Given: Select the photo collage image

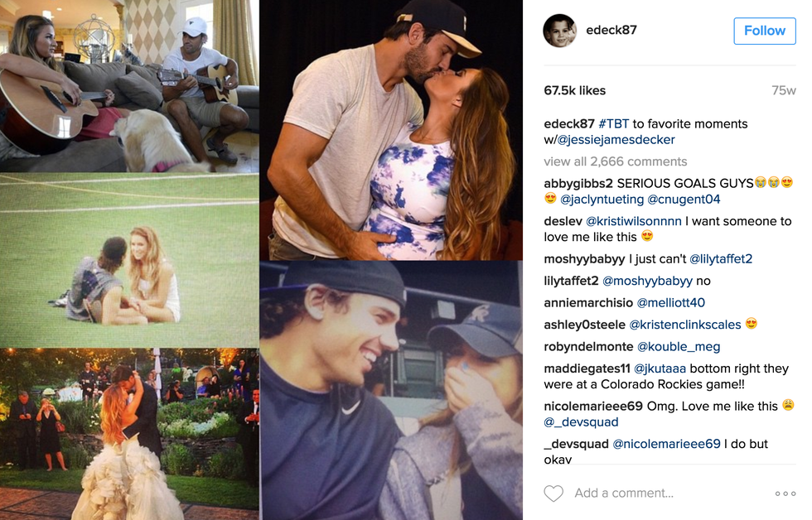Looking at the screenshot, I should coord(262,260).
